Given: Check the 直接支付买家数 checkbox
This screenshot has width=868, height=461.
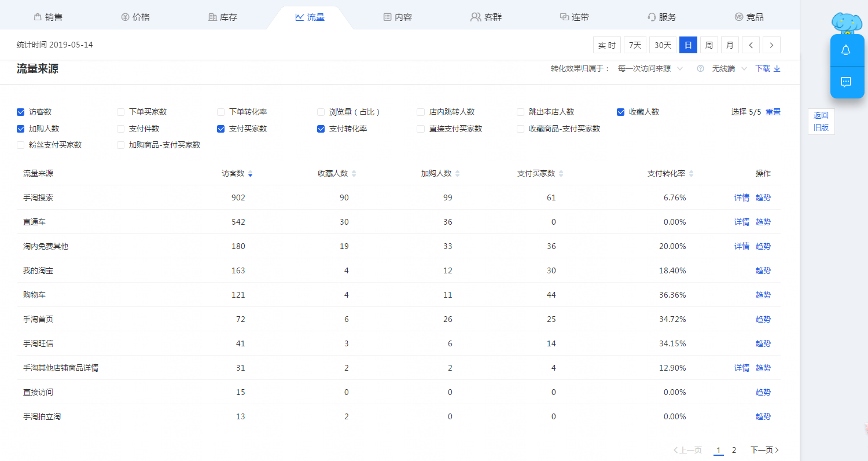Looking at the screenshot, I should point(421,129).
